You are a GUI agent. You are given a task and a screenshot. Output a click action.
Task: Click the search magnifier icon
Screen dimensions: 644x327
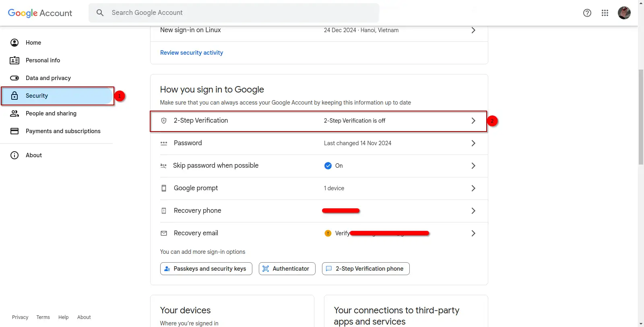[100, 13]
